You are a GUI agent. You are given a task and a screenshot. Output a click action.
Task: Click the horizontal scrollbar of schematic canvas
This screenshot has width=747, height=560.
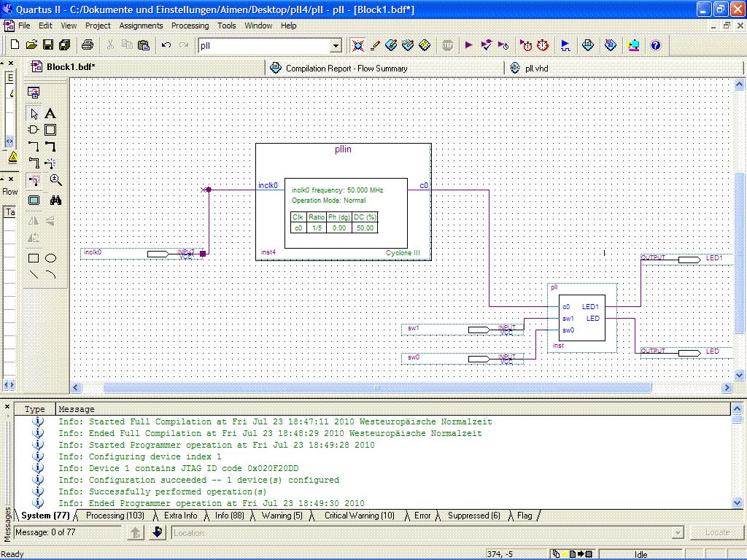tap(378, 388)
